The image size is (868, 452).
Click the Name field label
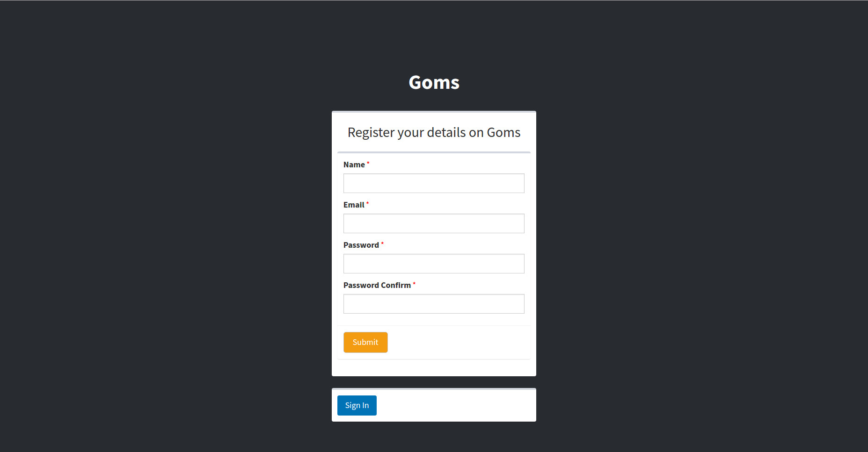pyautogui.click(x=354, y=165)
